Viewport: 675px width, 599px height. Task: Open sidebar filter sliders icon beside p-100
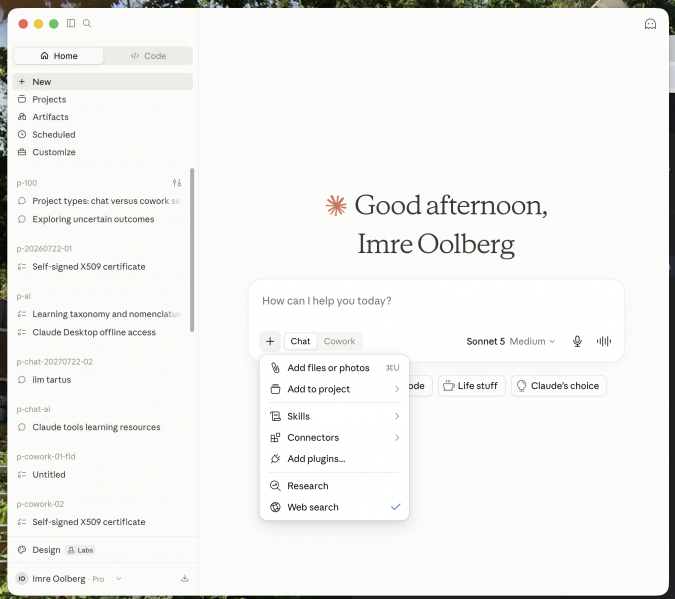pyautogui.click(x=176, y=183)
